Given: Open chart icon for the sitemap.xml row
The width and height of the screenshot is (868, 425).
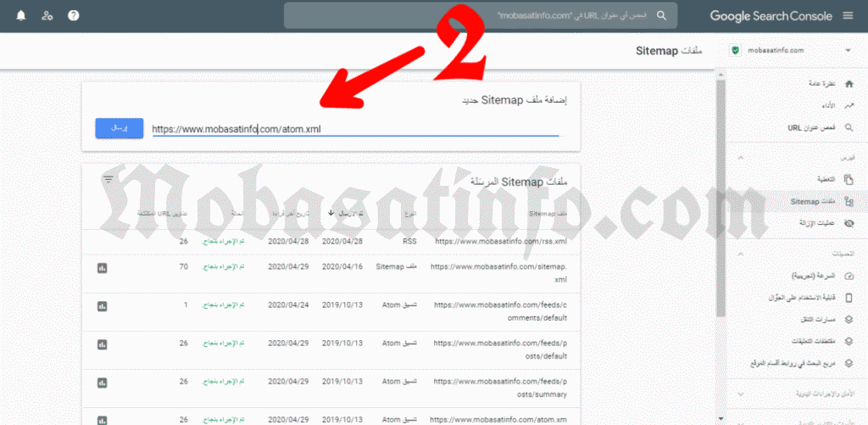Looking at the screenshot, I should tap(102, 268).
